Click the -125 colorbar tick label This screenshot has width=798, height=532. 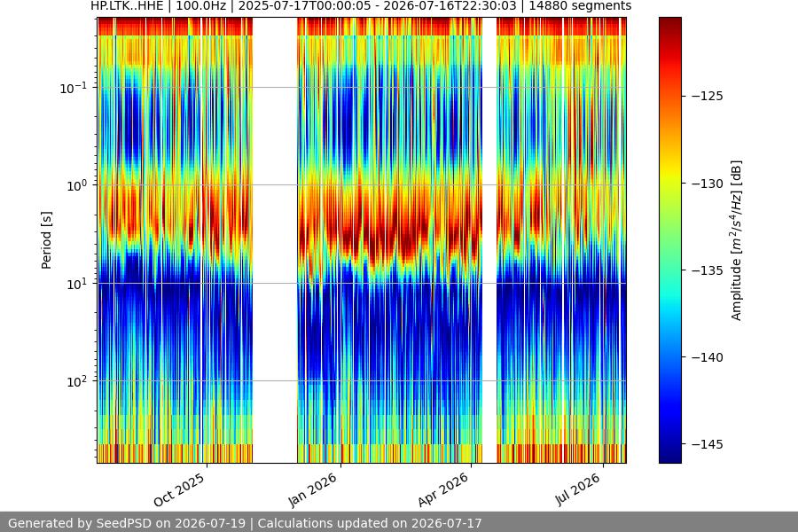707,96
